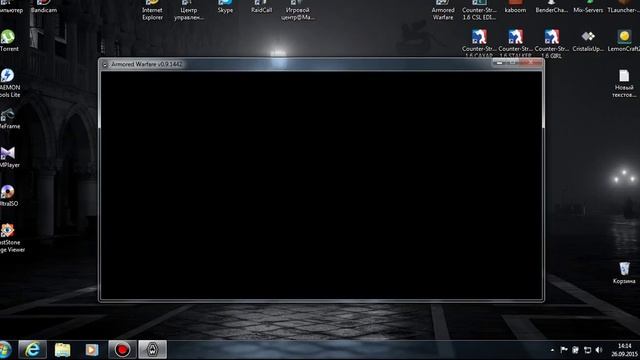Image resolution: width=640 pixels, height=360 pixels.
Task: Open the Центр управления desktop shortcut
Action: coord(189,10)
